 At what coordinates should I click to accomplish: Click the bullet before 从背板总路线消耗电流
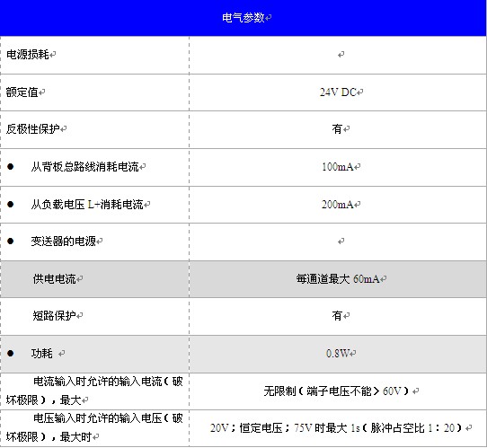point(10,167)
